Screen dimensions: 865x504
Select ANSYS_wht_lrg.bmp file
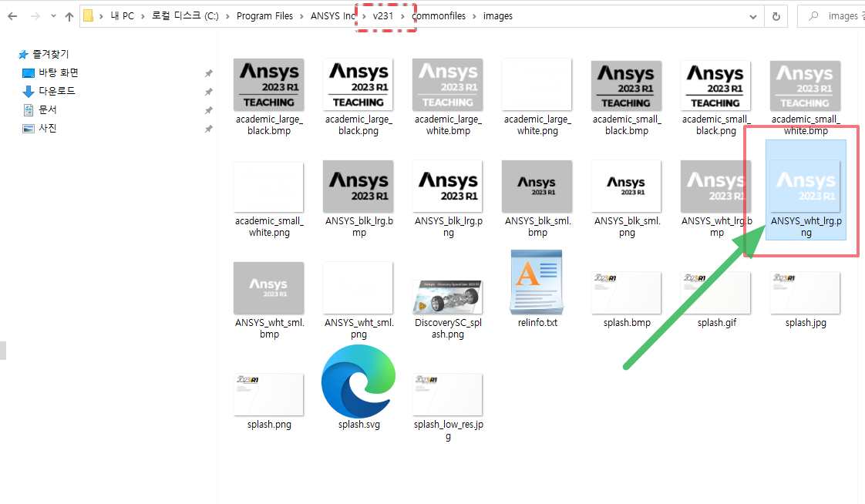tap(715, 199)
